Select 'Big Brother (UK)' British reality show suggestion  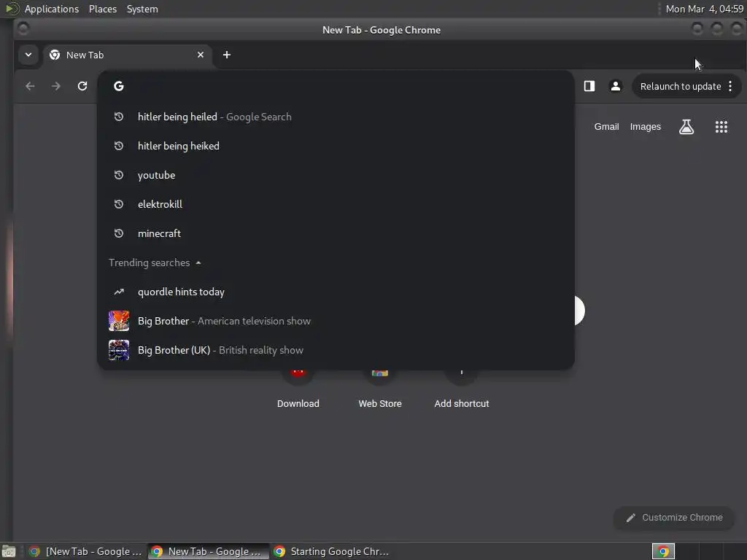click(x=336, y=350)
